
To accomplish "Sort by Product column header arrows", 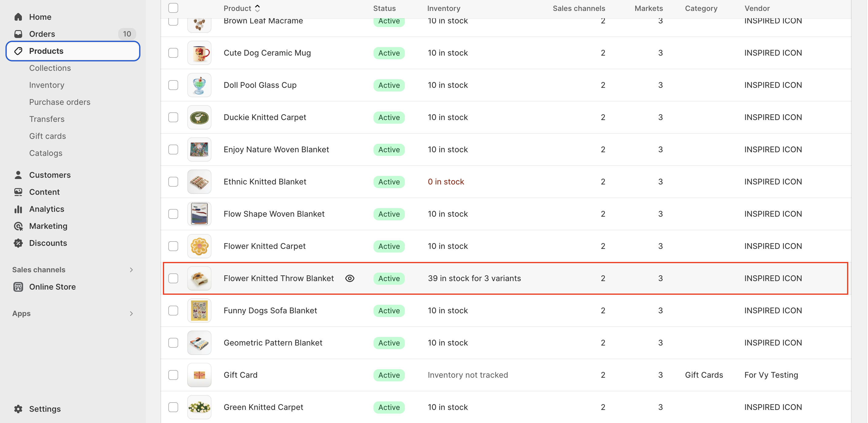I will coord(257,8).
